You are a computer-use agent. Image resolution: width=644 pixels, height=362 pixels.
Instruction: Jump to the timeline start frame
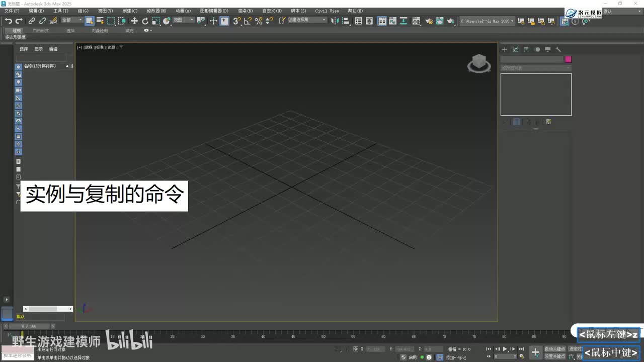(489, 349)
